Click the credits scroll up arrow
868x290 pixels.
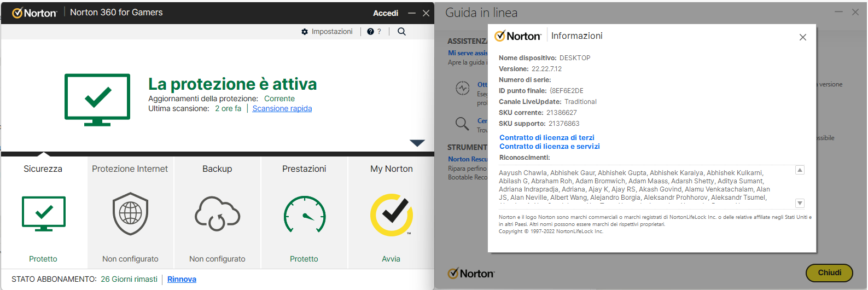click(800, 170)
